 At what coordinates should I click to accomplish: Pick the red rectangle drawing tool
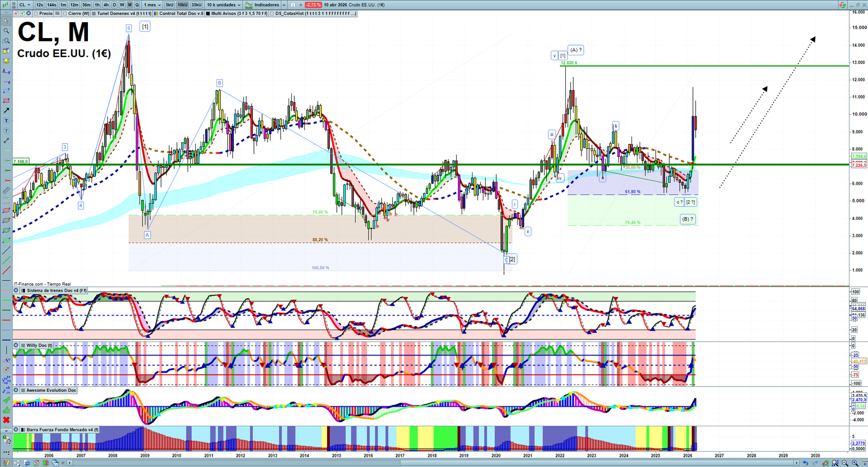pyautogui.click(x=6, y=101)
